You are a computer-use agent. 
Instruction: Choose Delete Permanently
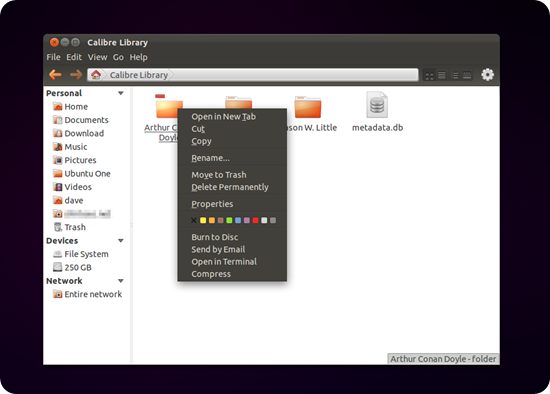click(x=232, y=187)
